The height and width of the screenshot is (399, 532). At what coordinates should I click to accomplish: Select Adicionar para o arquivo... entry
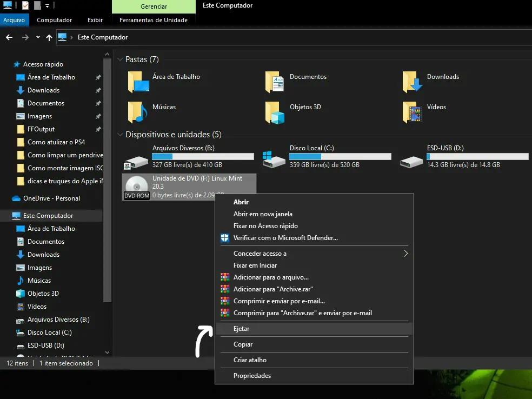(x=314, y=277)
